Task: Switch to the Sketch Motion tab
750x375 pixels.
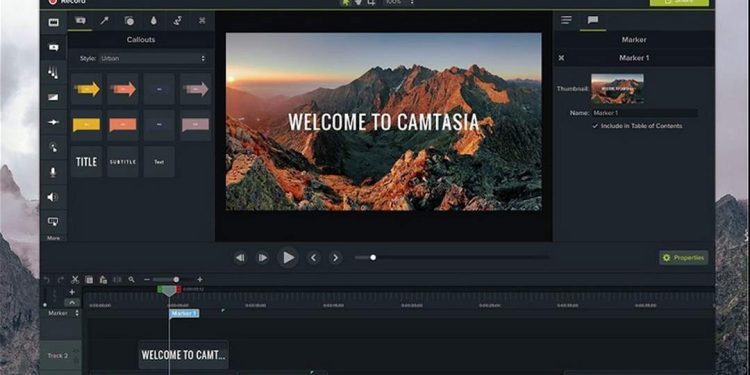Action: [178, 21]
